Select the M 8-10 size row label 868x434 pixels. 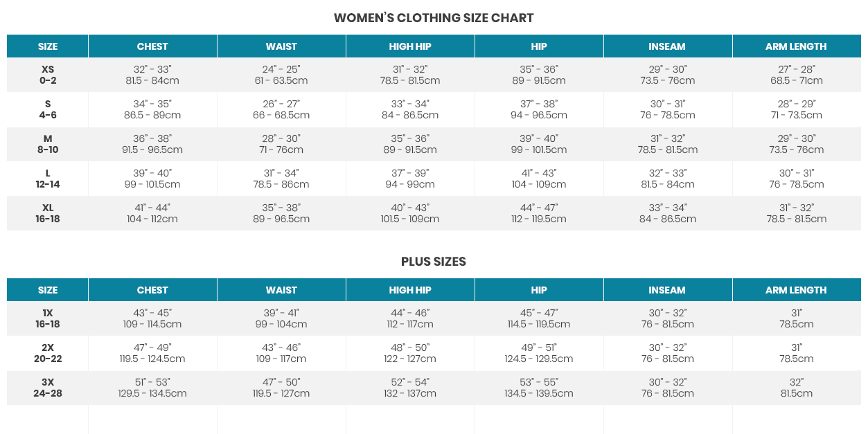(48, 144)
